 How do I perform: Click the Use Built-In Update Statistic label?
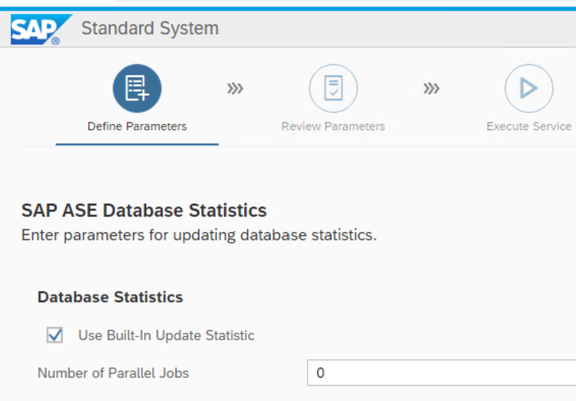[x=166, y=335]
